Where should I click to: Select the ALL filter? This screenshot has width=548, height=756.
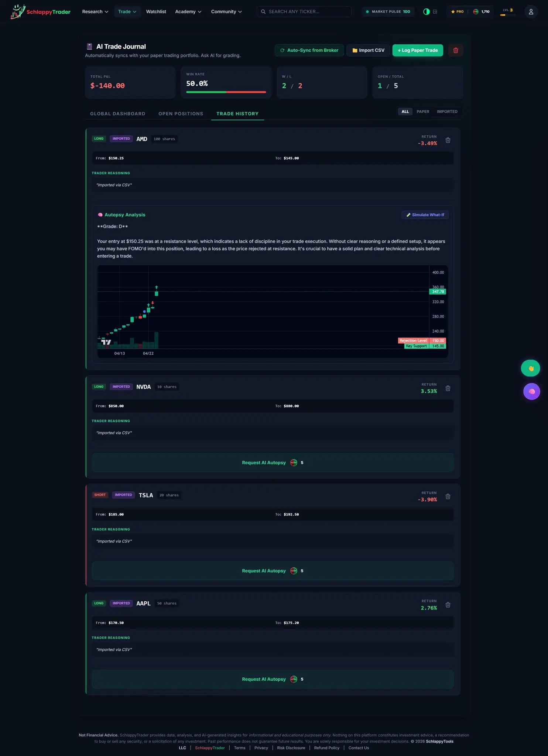coord(405,111)
